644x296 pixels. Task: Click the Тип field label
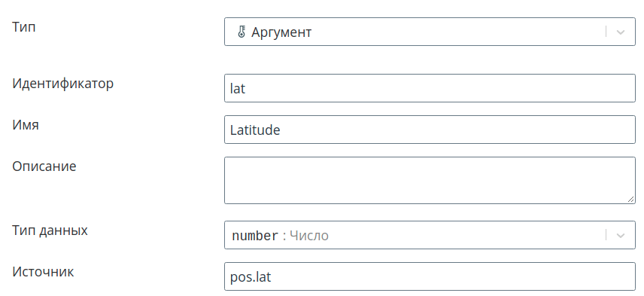pos(24,26)
